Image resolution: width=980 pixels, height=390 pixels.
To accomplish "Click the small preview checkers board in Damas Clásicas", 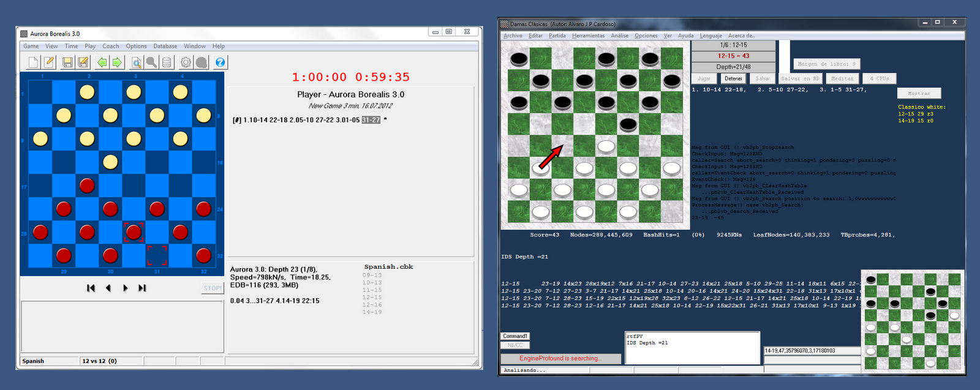I will click(x=913, y=321).
